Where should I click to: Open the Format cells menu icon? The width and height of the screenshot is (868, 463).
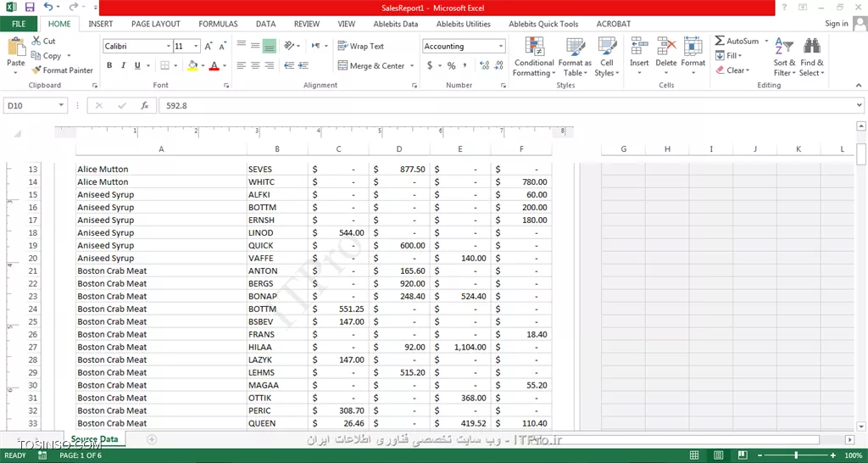[x=693, y=47]
